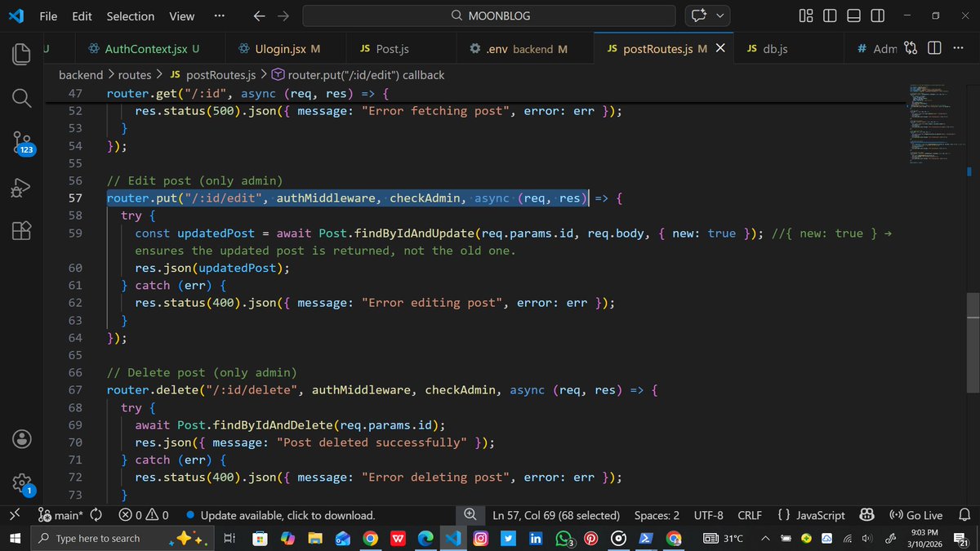Open Instagram from the taskbar
Viewport: 980px width, 551px height.
click(x=481, y=538)
